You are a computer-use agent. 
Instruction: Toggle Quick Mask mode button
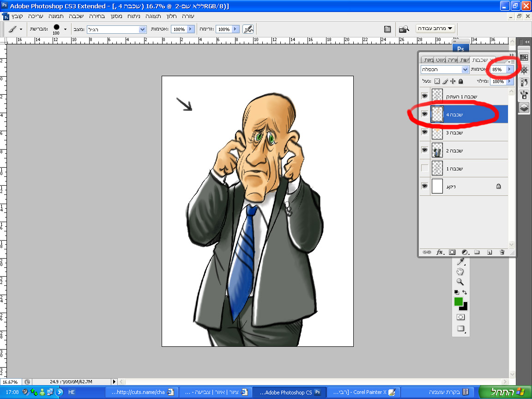pyautogui.click(x=460, y=317)
